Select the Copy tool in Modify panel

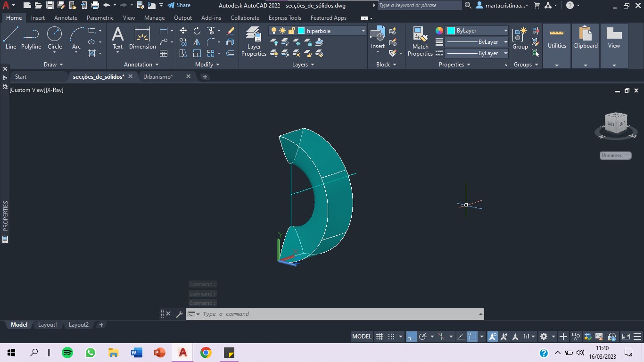183,42
